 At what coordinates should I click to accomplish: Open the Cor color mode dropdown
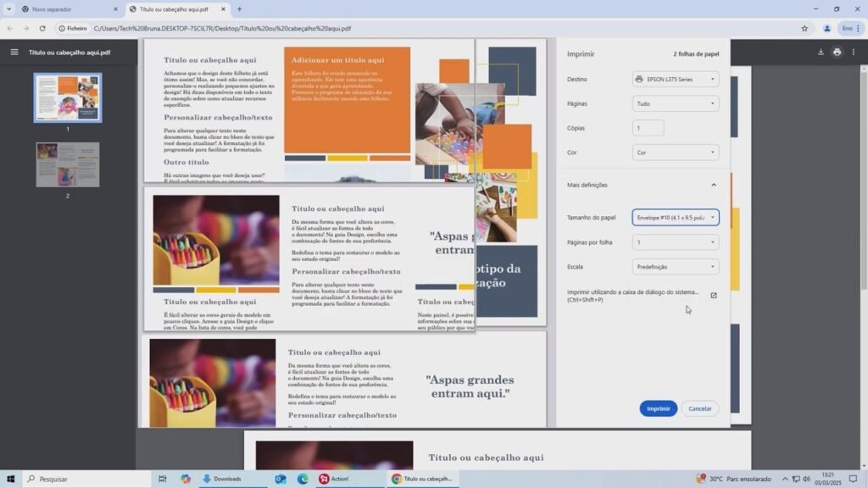click(x=676, y=152)
